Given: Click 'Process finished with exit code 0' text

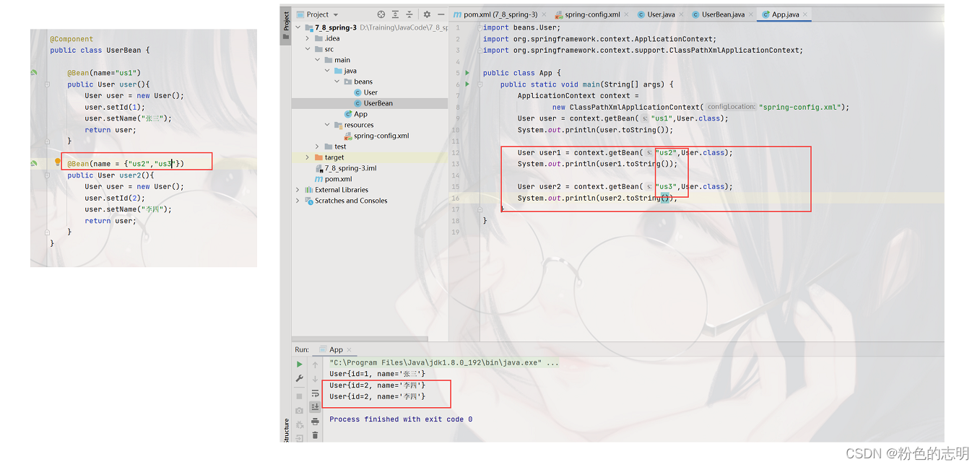Looking at the screenshot, I should (x=401, y=419).
